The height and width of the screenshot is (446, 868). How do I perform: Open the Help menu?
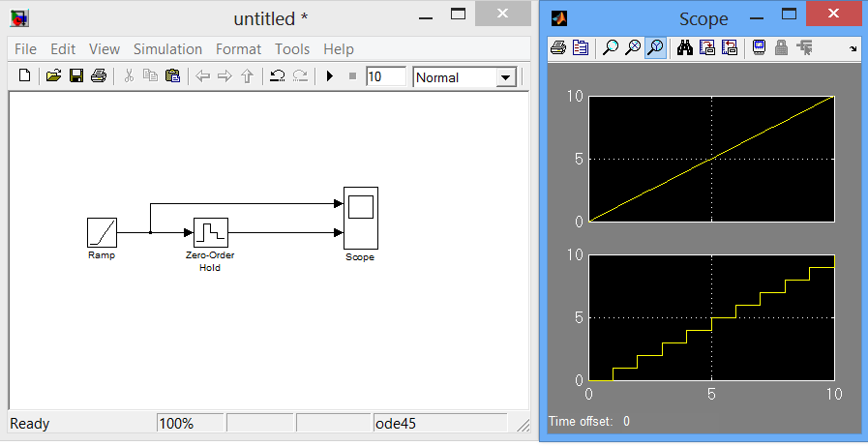339,49
